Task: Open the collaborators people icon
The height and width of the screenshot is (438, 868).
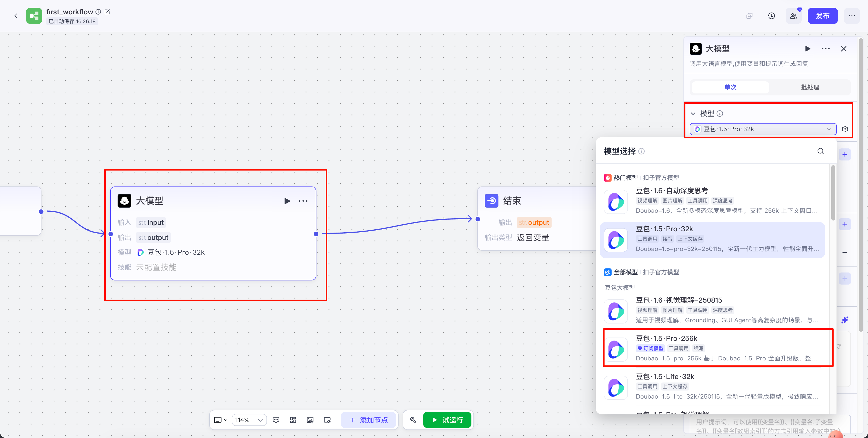Action: [793, 16]
